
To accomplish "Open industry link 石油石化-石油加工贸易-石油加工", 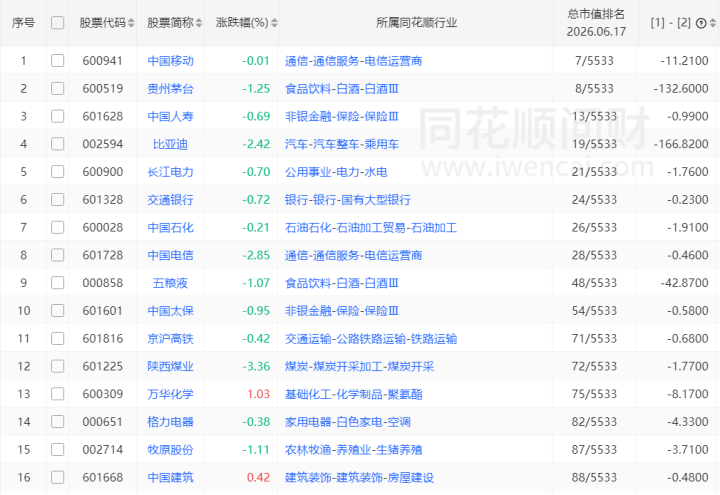I will 371,227.
